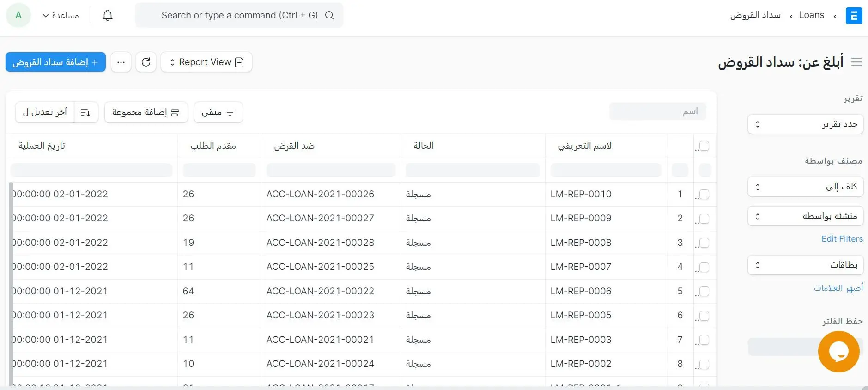Screen dimensions: 868x390
Task: Open the orange chat bubble
Action: pyautogui.click(x=838, y=352)
